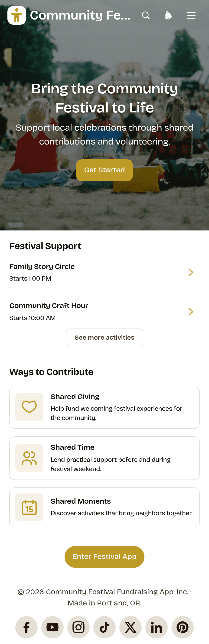209x644 pixels.
Task: Open the TikTok social icon
Action: [104, 627]
